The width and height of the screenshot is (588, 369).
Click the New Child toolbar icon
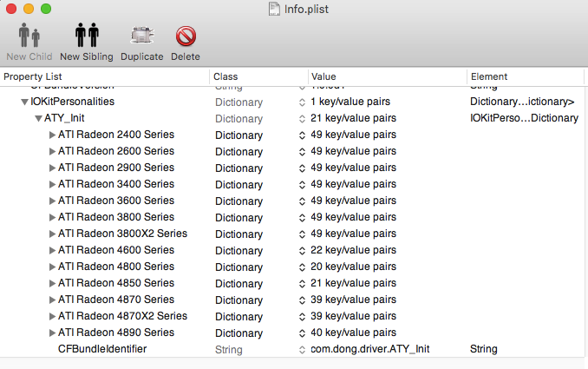[29, 35]
